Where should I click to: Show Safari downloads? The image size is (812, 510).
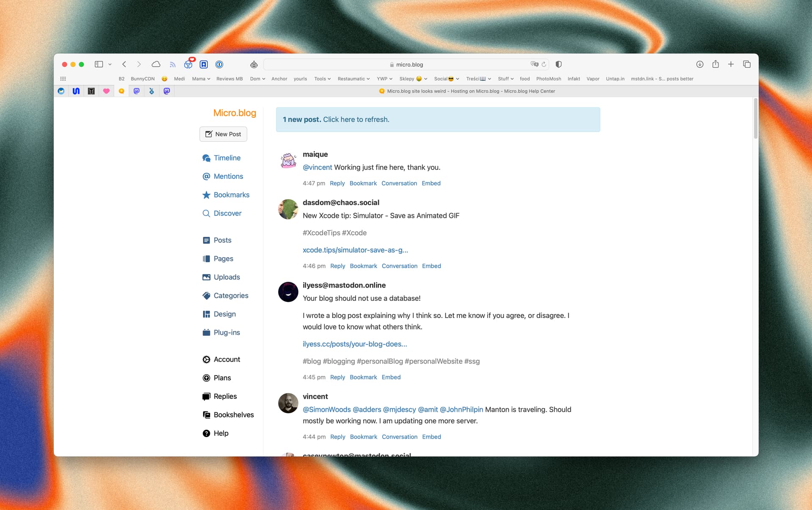coord(700,64)
